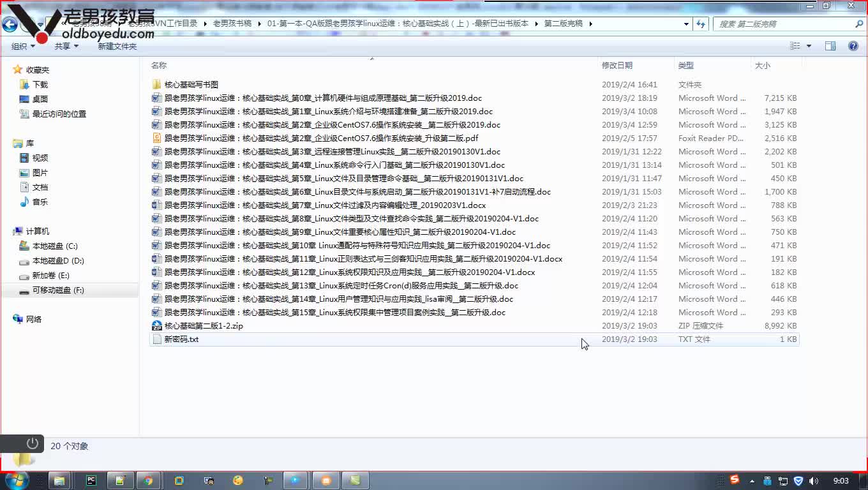Show hidden tray icons arrow
The height and width of the screenshot is (490, 868).
(x=752, y=480)
